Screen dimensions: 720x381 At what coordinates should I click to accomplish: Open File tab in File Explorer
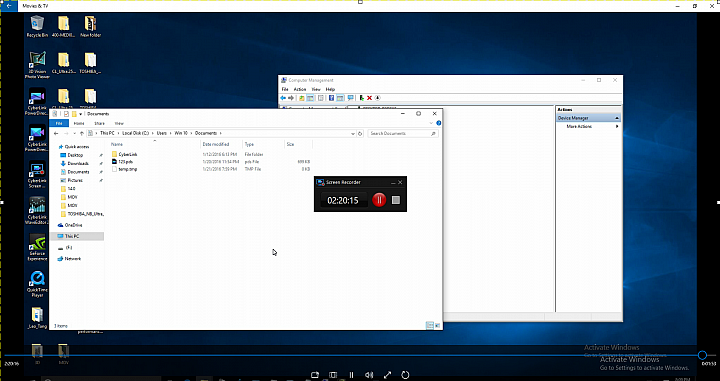[59, 123]
